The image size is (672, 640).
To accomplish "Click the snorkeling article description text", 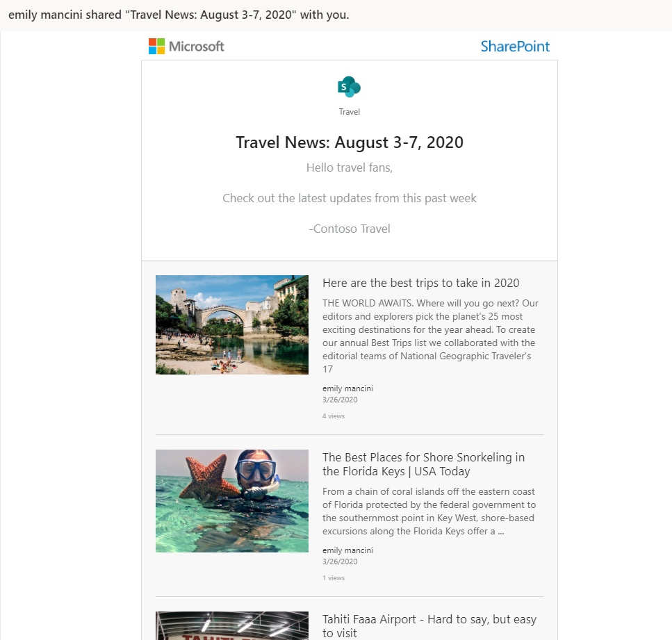I will pyautogui.click(x=429, y=511).
